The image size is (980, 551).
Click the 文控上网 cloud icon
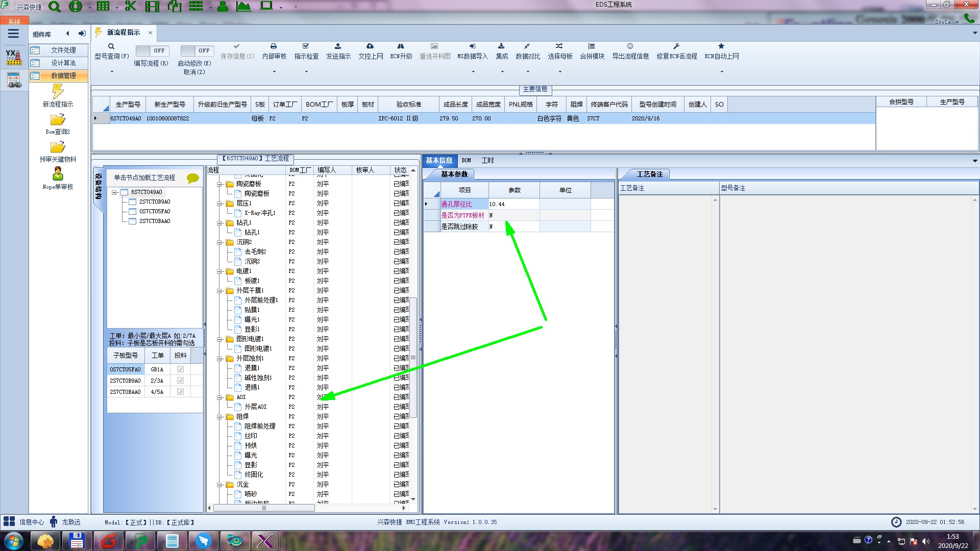(x=370, y=46)
